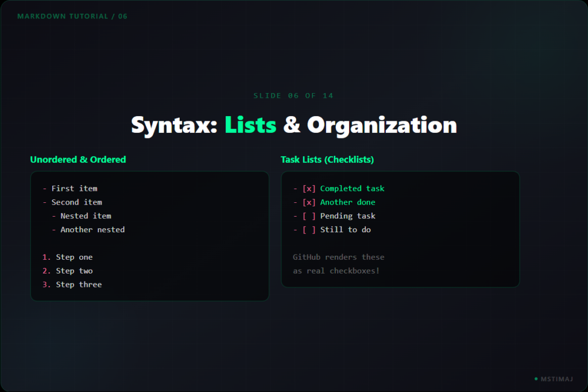Click the 'MARKDOWN TUTORIAL / 06' header text
Image resolution: width=588 pixels, height=392 pixels.
click(x=72, y=16)
